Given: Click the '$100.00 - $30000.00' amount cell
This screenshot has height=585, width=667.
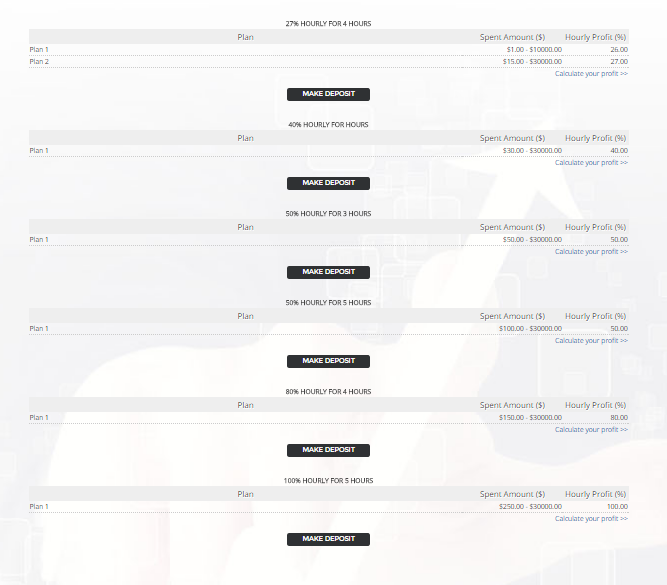Looking at the screenshot, I should point(530,328).
